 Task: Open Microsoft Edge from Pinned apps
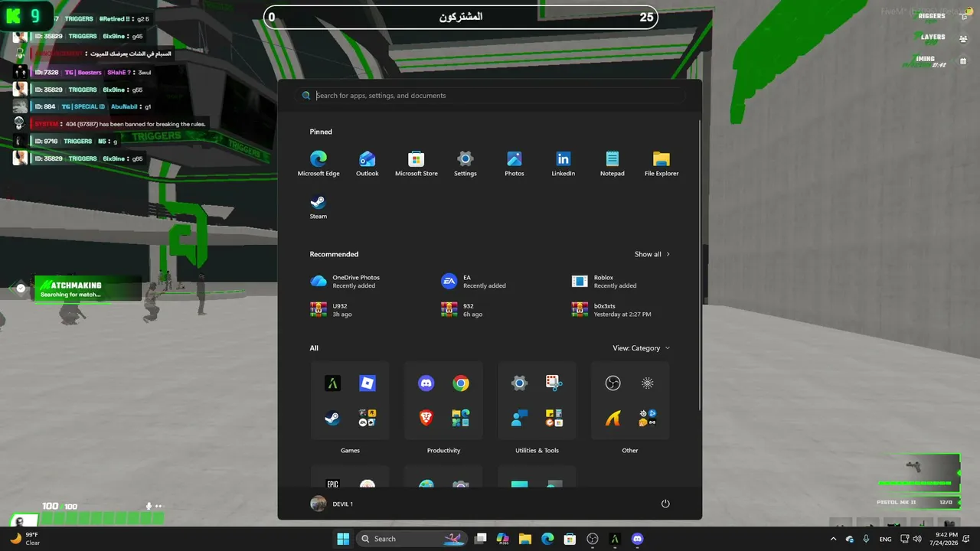pos(318,164)
